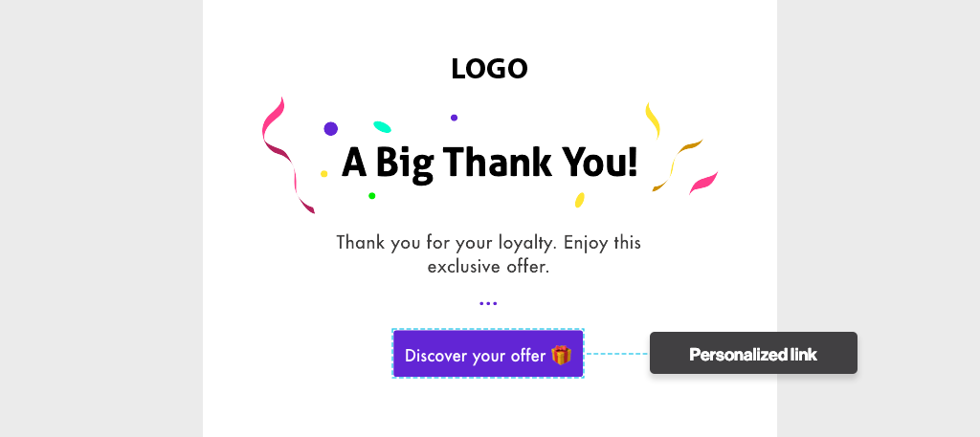This screenshot has width=980, height=437.
Task: Click the three purple dots divider
Action: (x=488, y=303)
